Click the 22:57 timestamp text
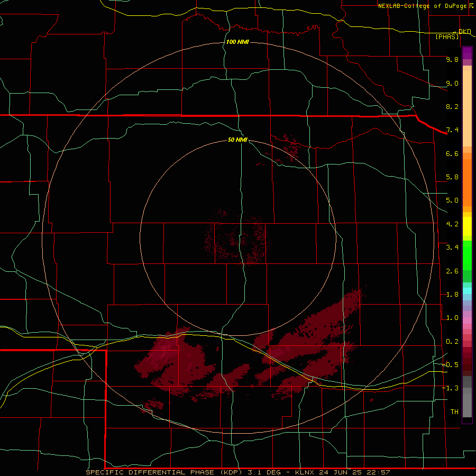The width and height of the screenshot is (476, 476). [378, 472]
